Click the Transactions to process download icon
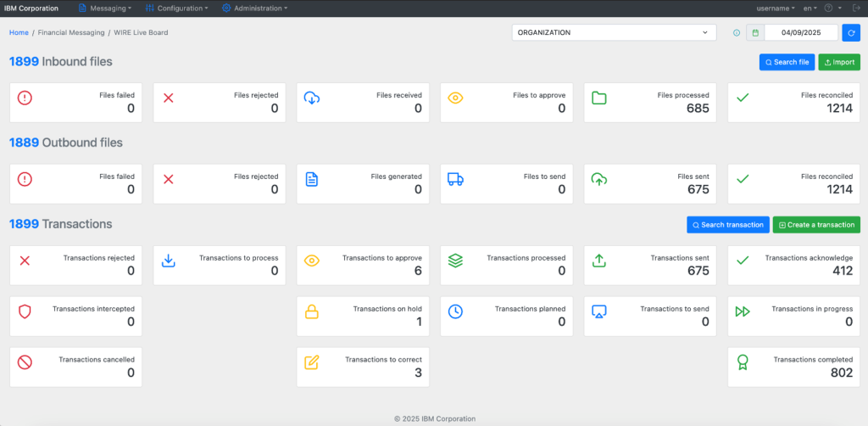 pyautogui.click(x=169, y=261)
